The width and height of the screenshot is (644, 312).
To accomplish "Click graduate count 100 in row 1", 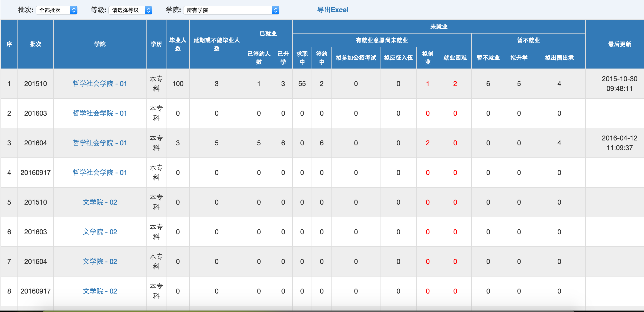I will click(178, 84).
